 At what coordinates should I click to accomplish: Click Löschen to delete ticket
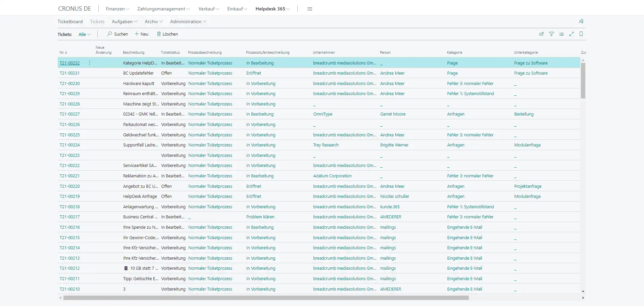(x=167, y=34)
